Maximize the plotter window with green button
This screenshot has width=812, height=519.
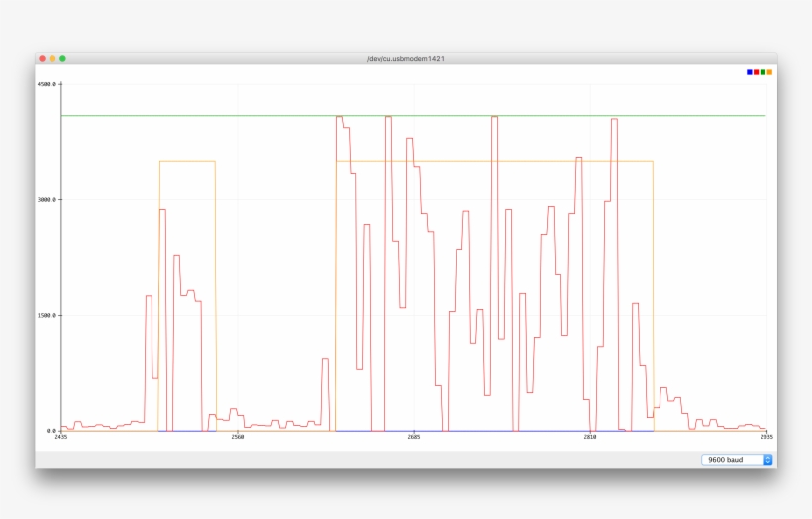pos(62,59)
